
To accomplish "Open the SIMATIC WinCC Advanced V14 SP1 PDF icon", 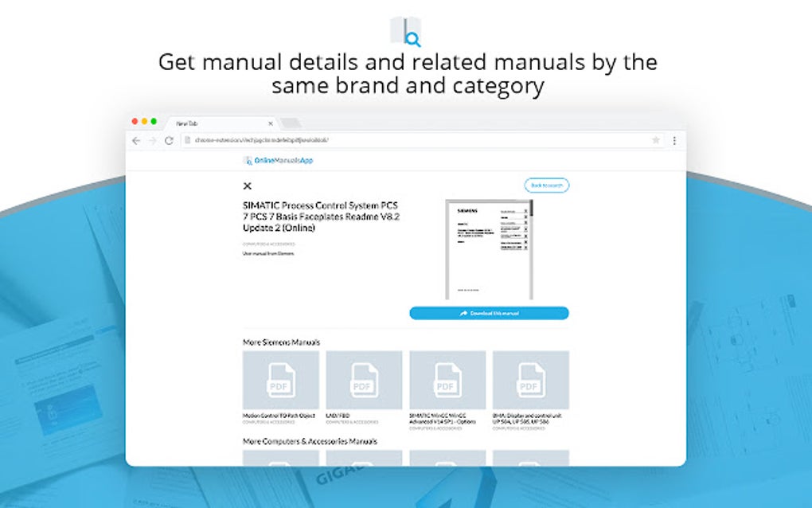I will pos(447,380).
